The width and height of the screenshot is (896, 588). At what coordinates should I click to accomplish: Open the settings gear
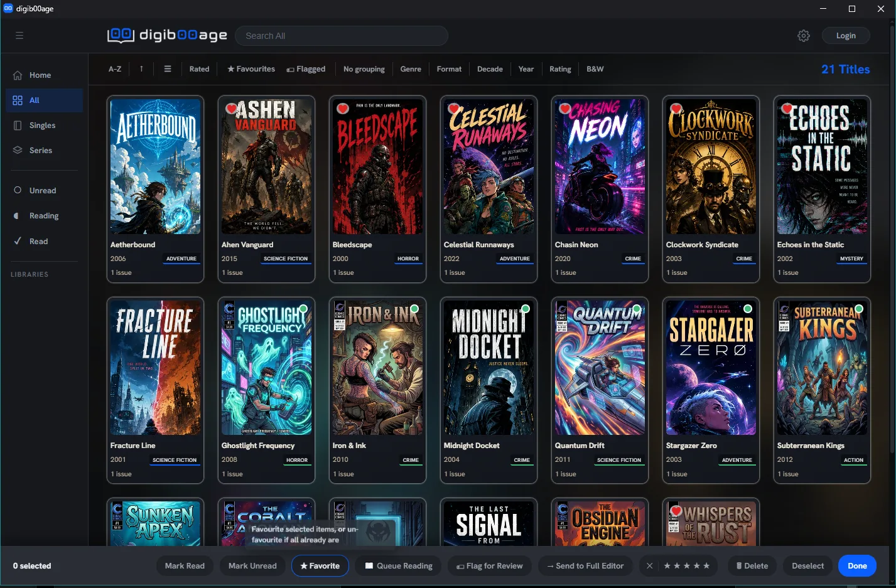pos(804,36)
